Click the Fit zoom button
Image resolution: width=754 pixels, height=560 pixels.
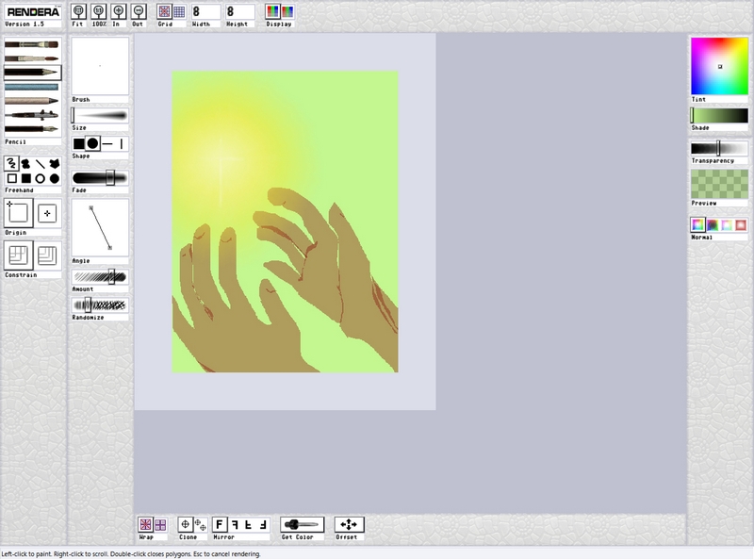tap(78, 11)
